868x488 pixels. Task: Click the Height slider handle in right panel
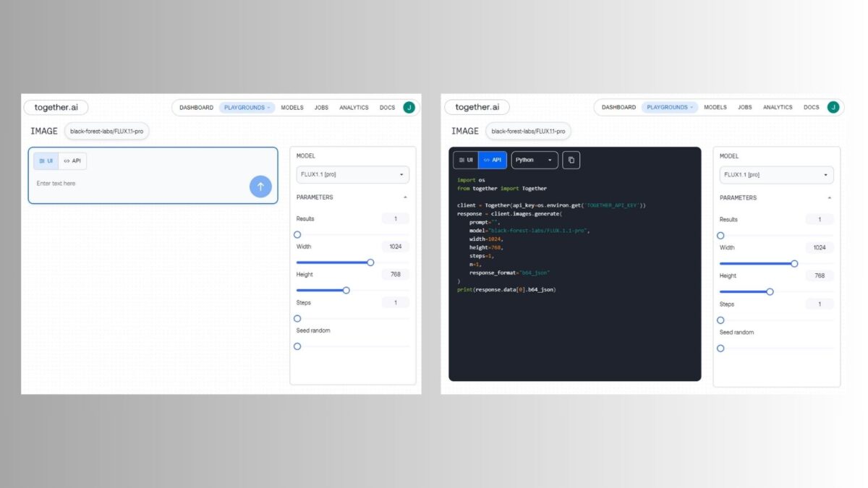[x=770, y=292]
